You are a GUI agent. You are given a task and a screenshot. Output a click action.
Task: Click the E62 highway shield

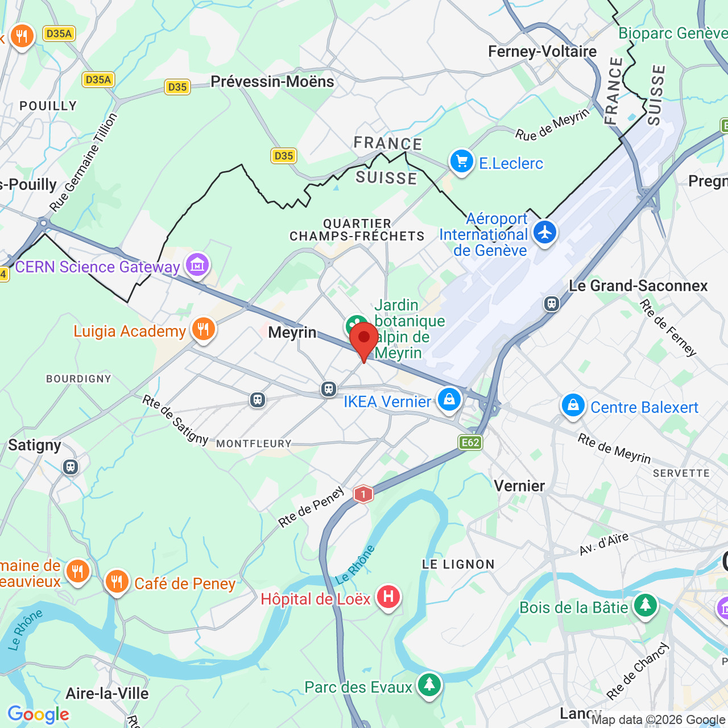click(471, 442)
